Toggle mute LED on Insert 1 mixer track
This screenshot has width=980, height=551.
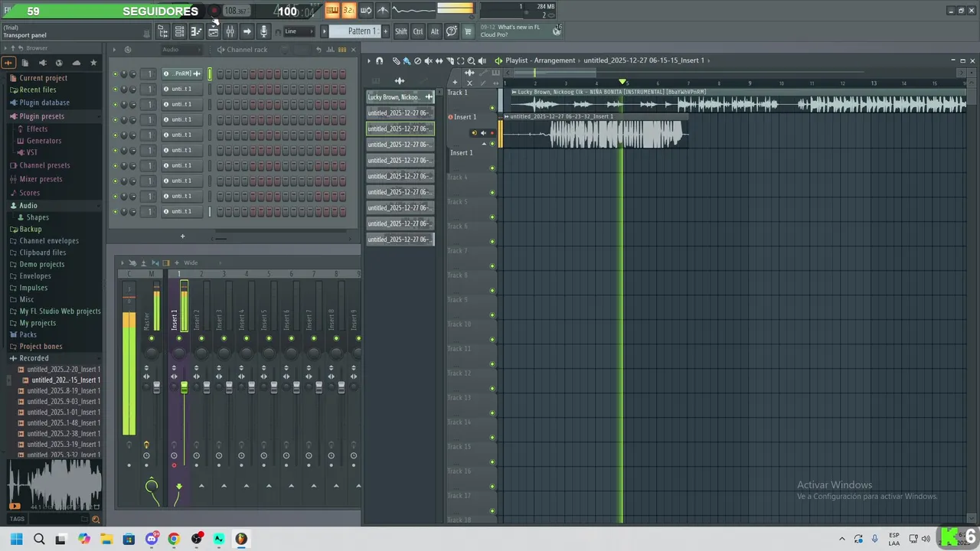(x=179, y=338)
